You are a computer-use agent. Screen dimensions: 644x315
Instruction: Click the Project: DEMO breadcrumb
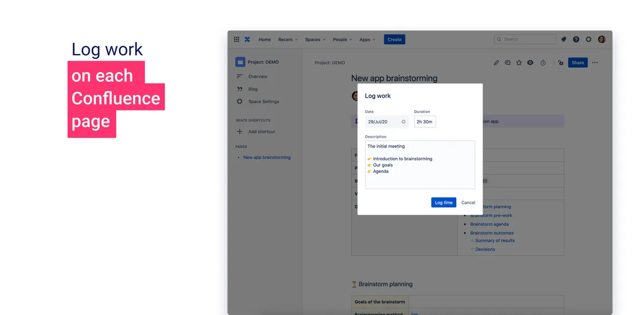(330, 63)
